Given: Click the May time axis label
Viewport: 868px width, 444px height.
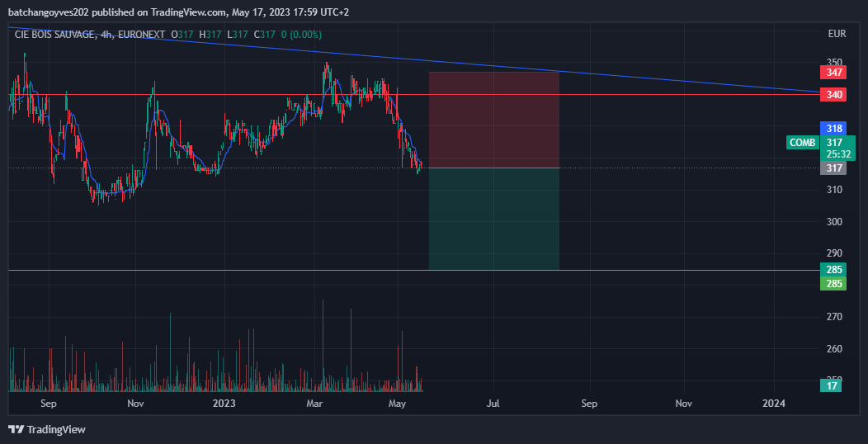Looking at the screenshot, I should [x=398, y=404].
